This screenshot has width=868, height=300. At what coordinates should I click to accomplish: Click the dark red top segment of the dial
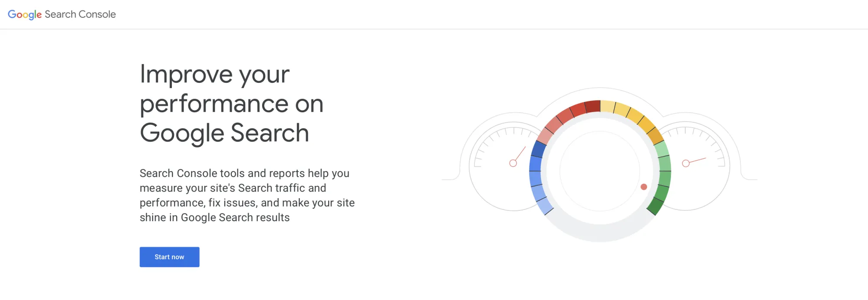tap(592, 105)
